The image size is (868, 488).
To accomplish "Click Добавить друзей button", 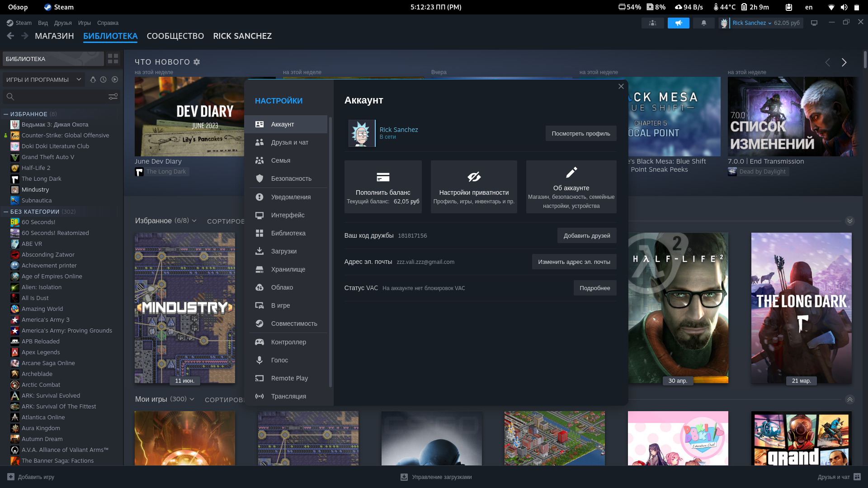I will (587, 235).
